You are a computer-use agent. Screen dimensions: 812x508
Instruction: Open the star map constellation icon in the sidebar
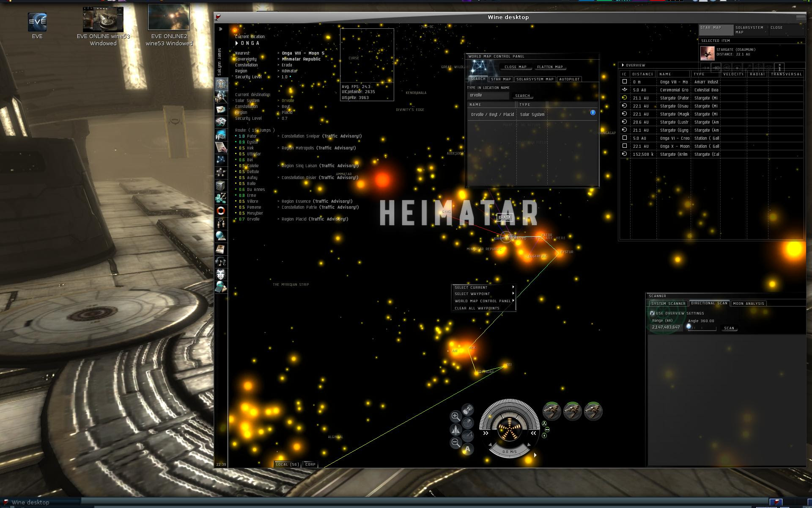coord(221,160)
